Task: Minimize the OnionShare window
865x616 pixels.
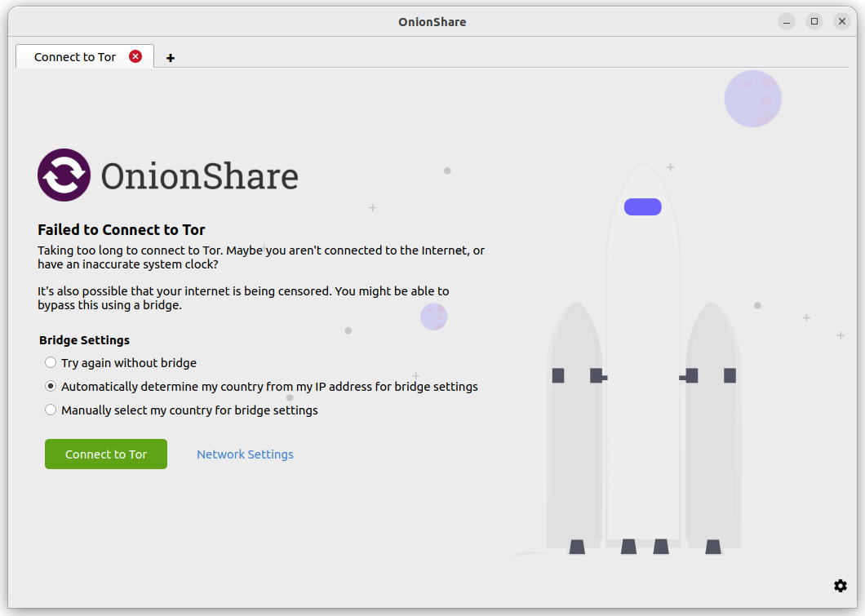Action: (787, 21)
